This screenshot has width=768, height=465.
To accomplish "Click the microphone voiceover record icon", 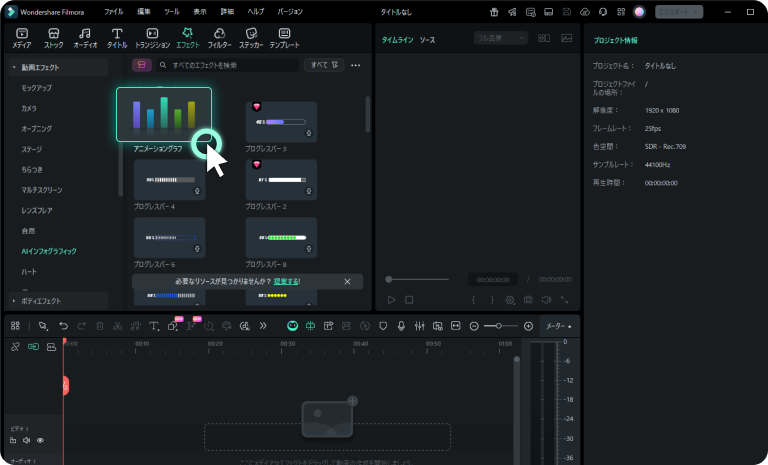I will point(401,326).
